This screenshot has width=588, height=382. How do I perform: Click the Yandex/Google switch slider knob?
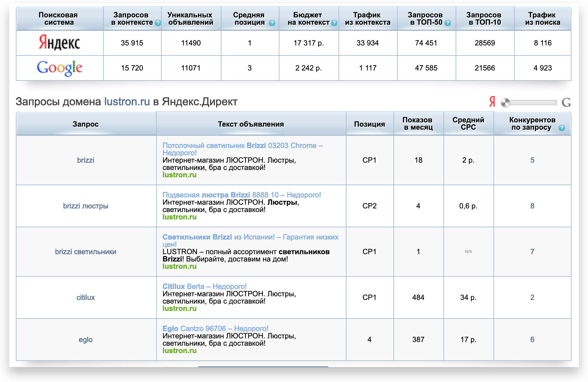click(505, 103)
